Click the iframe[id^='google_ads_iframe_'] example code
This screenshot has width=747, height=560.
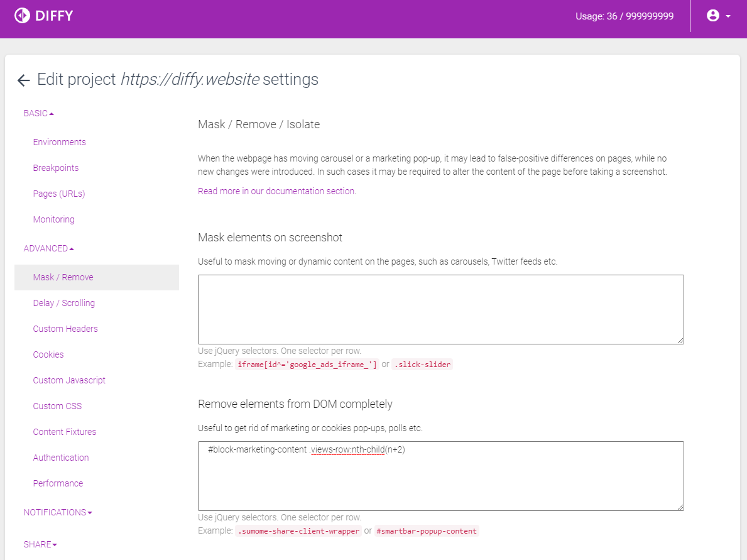pos(307,365)
